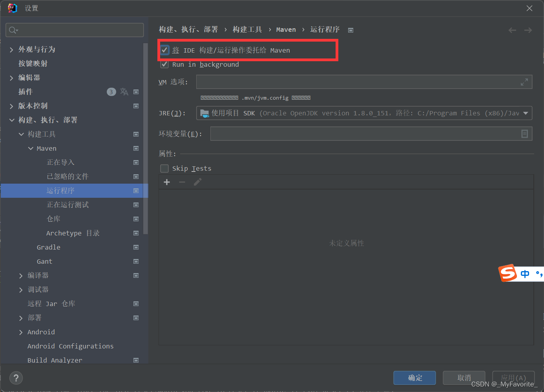Open the environment variables editor icon

(x=524, y=134)
